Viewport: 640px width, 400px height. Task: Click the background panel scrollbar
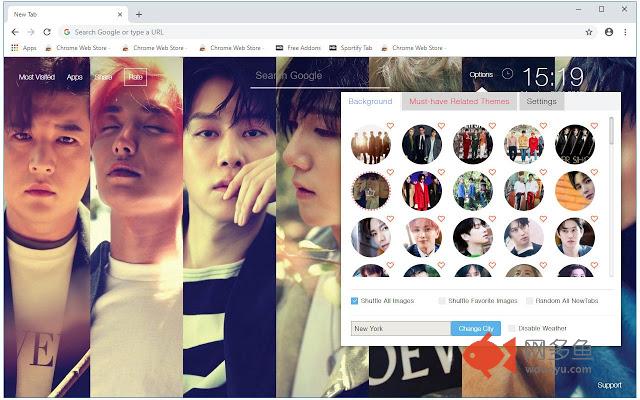click(611, 131)
